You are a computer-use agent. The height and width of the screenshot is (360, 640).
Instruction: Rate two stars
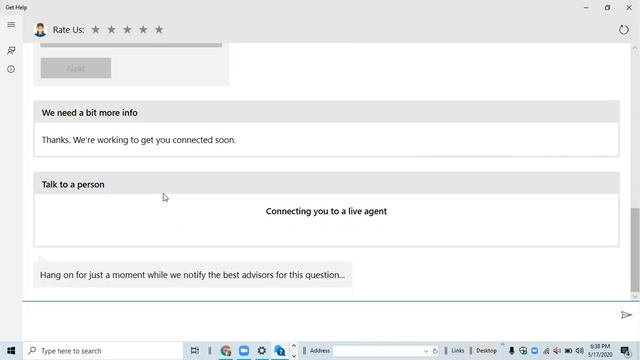pyautogui.click(x=111, y=29)
